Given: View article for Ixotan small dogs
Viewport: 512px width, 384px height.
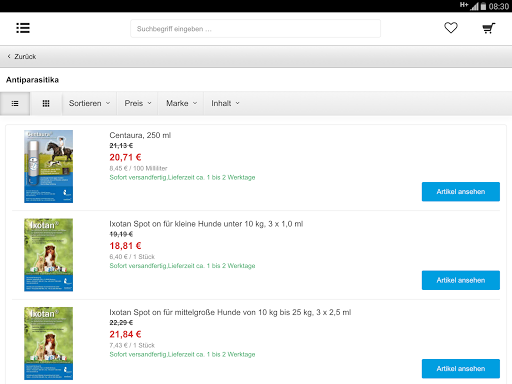Looking at the screenshot, I should pyautogui.click(x=461, y=280).
